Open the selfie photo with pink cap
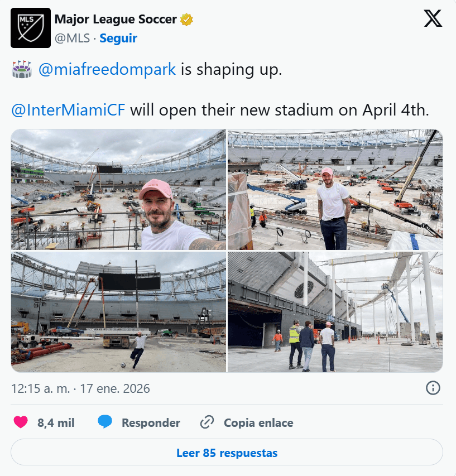The height and width of the screenshot is (476, 456). pos(118,190)
